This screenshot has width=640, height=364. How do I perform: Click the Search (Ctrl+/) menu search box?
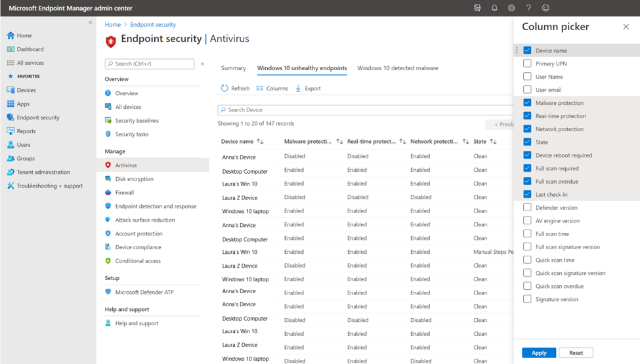coord(150,64)
